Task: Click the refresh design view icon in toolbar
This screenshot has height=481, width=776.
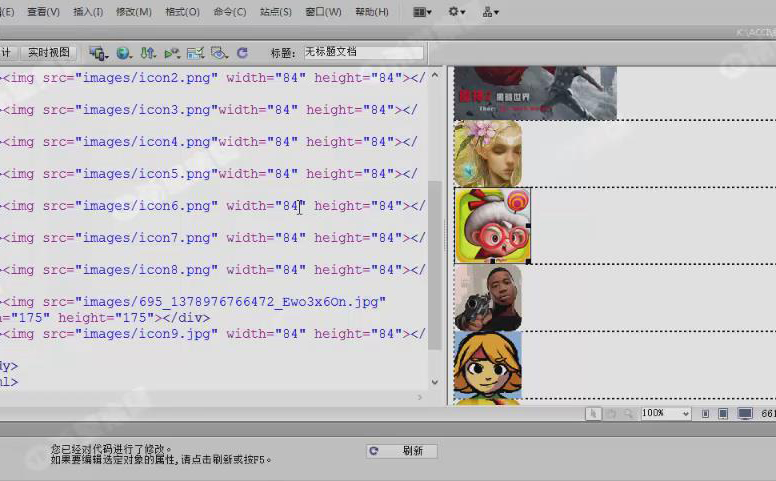Action: [x=241, y=52]
